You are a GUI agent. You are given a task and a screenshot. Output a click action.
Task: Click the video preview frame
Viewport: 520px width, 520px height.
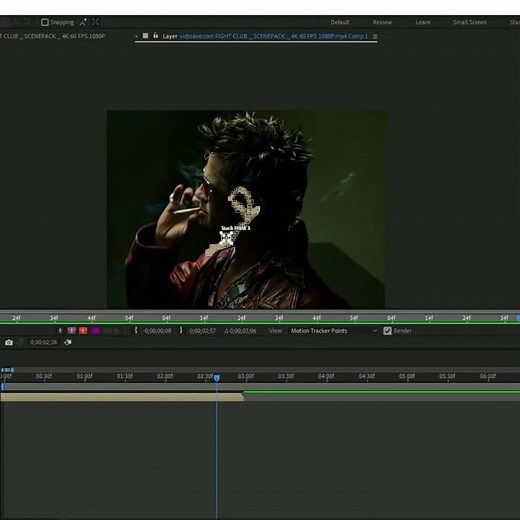(x=246, y=209)
